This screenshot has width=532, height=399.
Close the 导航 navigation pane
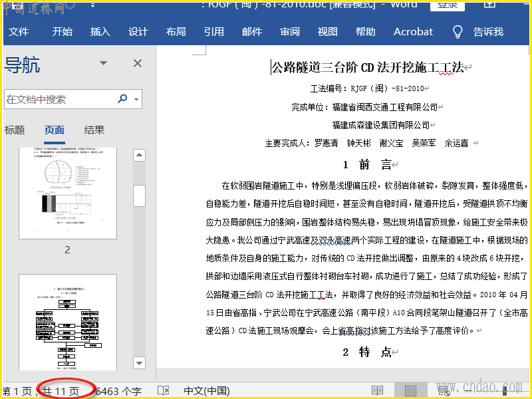pyautogui.click(x=138, y=63)
